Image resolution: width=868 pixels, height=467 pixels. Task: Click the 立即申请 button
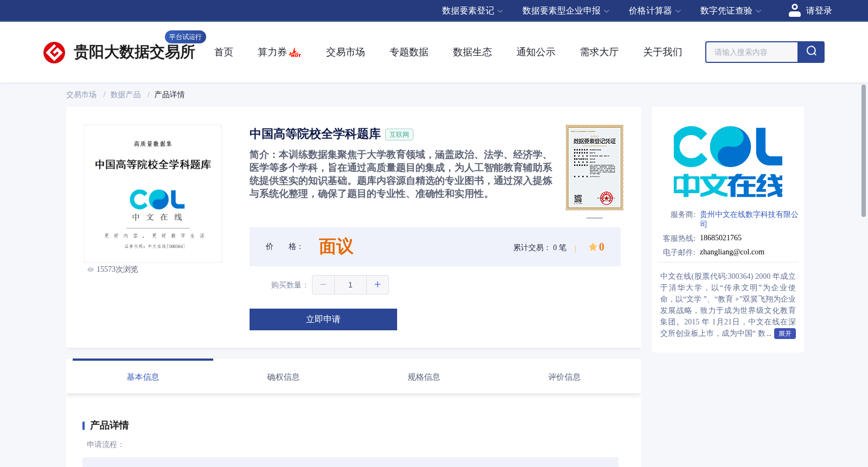tap(323, 319)
